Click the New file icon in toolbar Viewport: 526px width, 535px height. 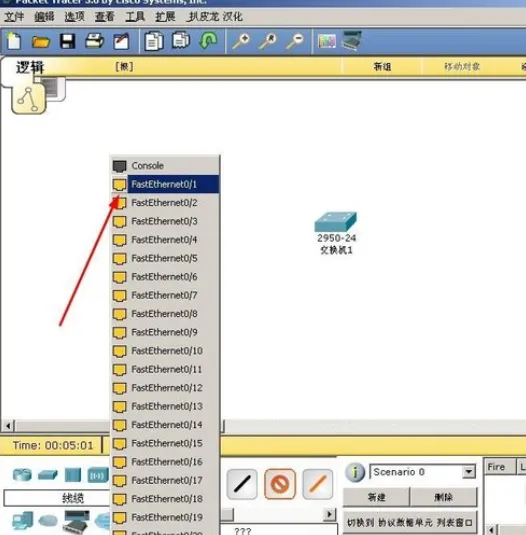click(14, 41)
